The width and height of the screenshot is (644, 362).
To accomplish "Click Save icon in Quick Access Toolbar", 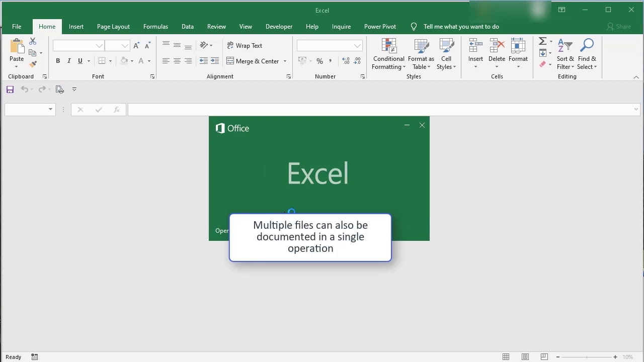I will click(10, 89).
